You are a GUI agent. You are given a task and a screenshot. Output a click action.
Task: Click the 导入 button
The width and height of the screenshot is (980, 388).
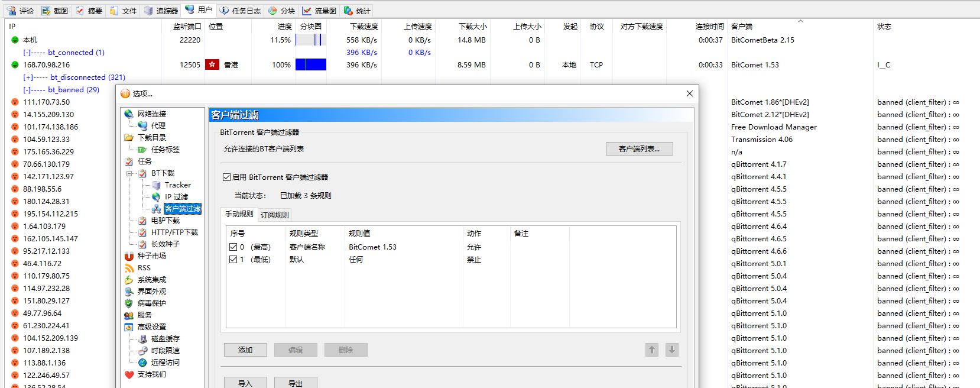(x=245, y=383)
